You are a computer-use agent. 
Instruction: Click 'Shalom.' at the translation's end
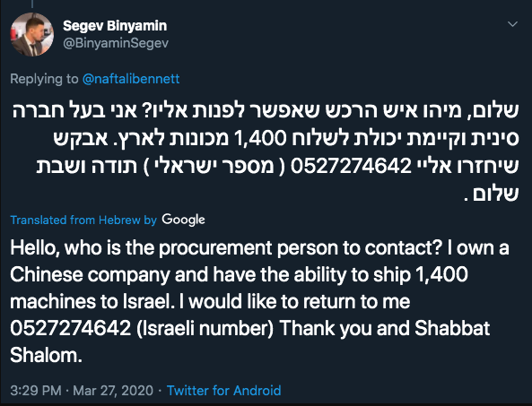pyautogui.click(x=46, y=355)
